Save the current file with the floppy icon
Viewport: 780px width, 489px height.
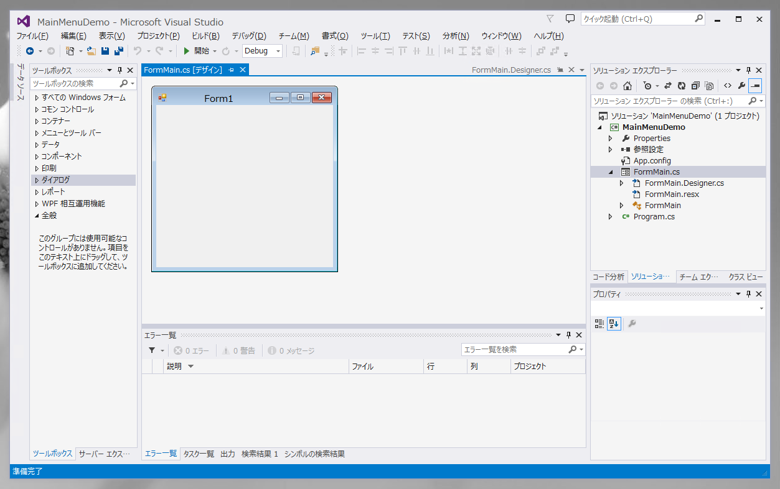105,51
